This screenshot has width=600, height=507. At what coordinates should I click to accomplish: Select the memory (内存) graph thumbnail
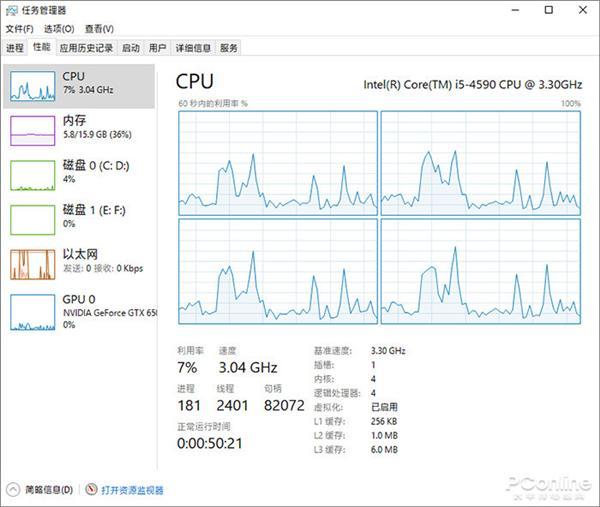click(32, 130)
